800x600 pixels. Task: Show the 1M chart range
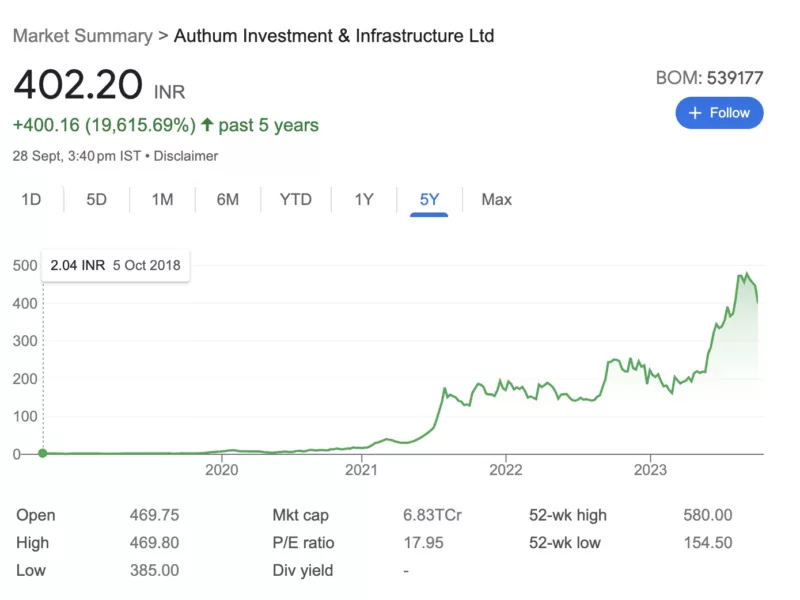click(x=162, y=199)
